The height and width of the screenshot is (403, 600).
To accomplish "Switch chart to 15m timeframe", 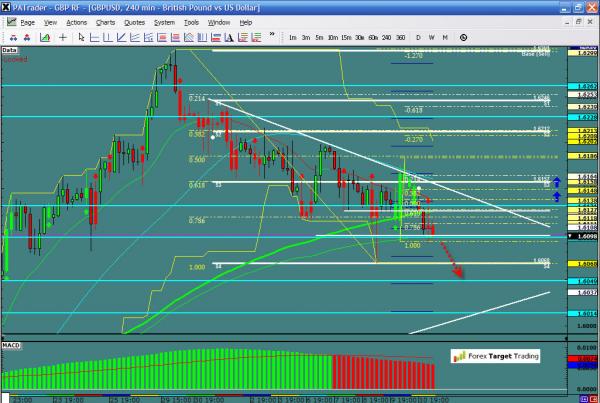I will coord(346,38).
